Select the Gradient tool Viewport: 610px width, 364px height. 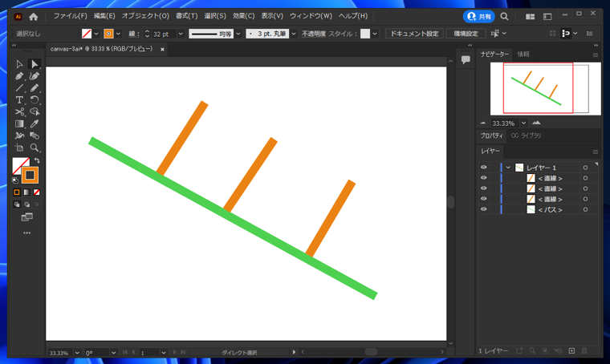(19, 124)
